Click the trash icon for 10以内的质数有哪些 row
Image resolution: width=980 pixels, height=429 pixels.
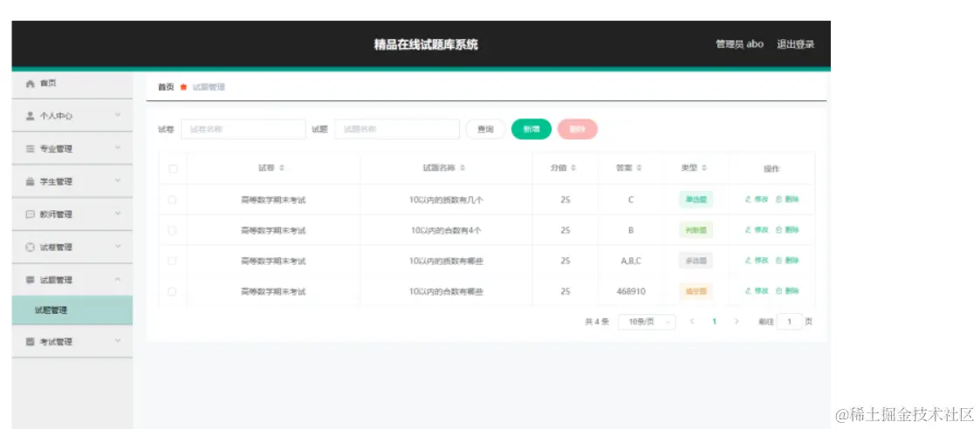coord(778,261)
